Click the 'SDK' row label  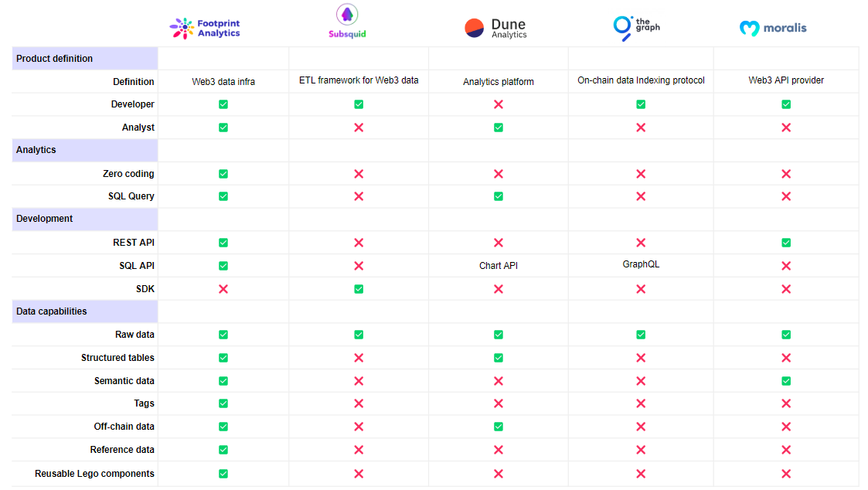pyautogui.click(x=145, y=289)
